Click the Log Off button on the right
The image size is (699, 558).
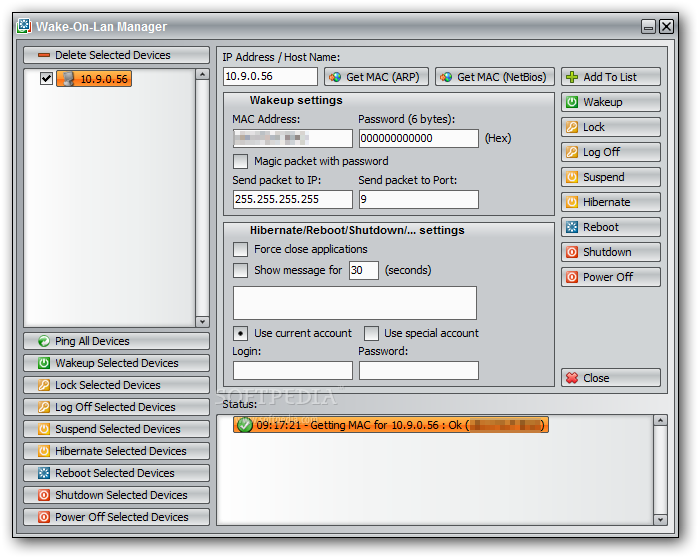coord(611,152)
